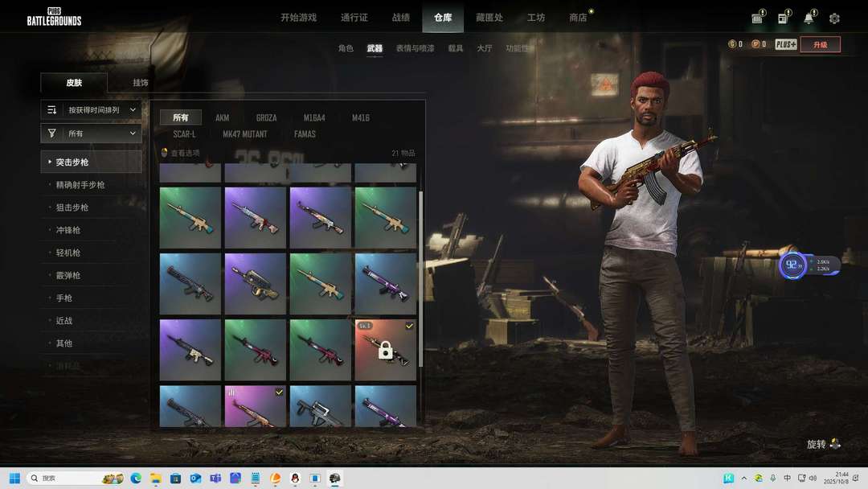Open the 所有 filter dropdown
The height and width of the screenshot is (489, 868).
pos(92,134)
